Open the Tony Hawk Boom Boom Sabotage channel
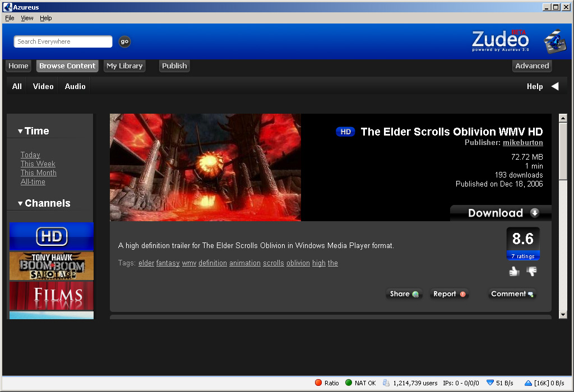This screenshot has width=574, height=392. (52, 266)
